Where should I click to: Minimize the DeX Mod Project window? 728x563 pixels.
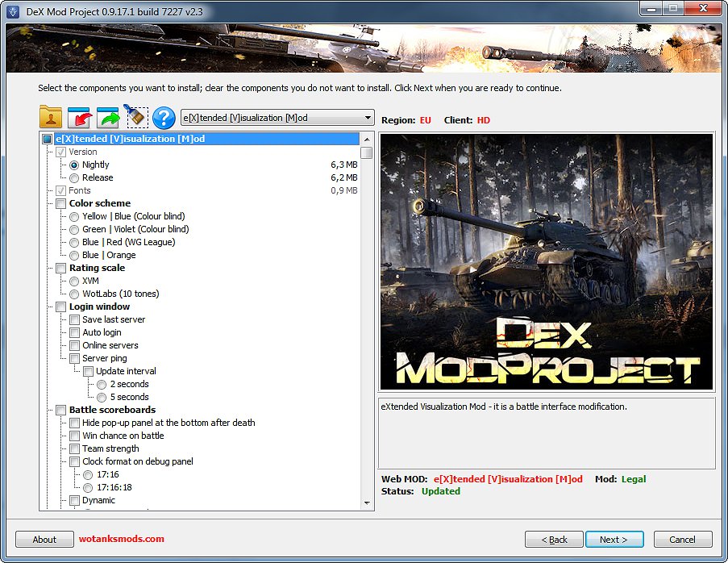pos(651,8)
